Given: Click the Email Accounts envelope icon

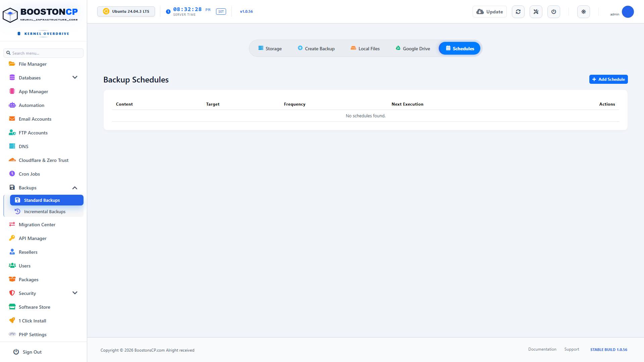Looking at the screenshot, I should 12,119.
